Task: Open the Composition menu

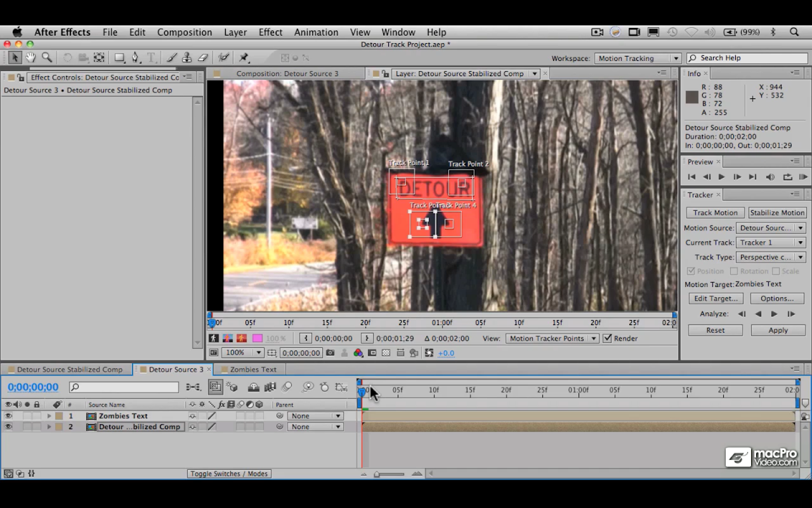Action: click(x=185, y=32)
